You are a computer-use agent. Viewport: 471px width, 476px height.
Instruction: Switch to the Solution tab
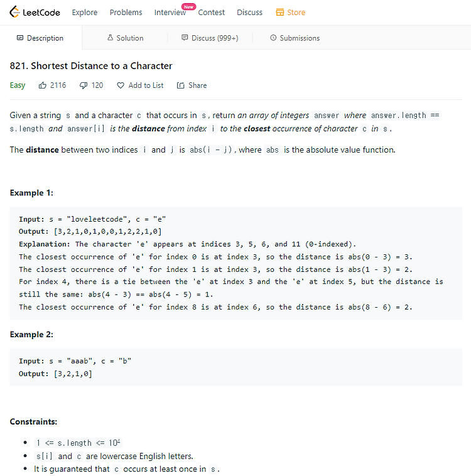pos(125,38)
